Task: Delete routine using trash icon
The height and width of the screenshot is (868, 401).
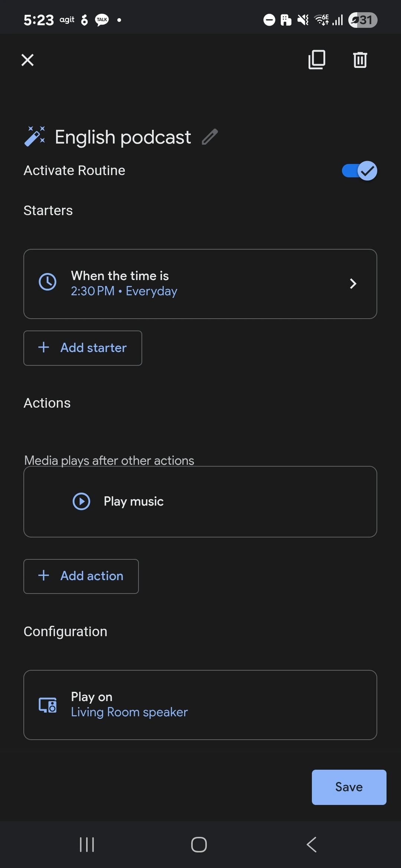Action: click(x=360, y=60)
